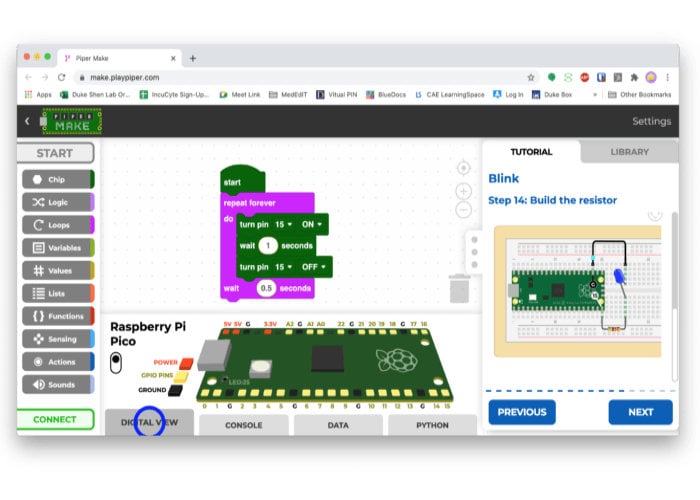Open Chrome profile avatar

[x=651, y=77]
